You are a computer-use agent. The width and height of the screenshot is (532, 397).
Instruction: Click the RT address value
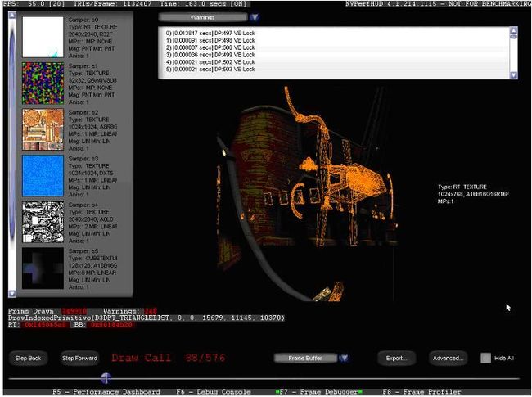pos(46,325)
